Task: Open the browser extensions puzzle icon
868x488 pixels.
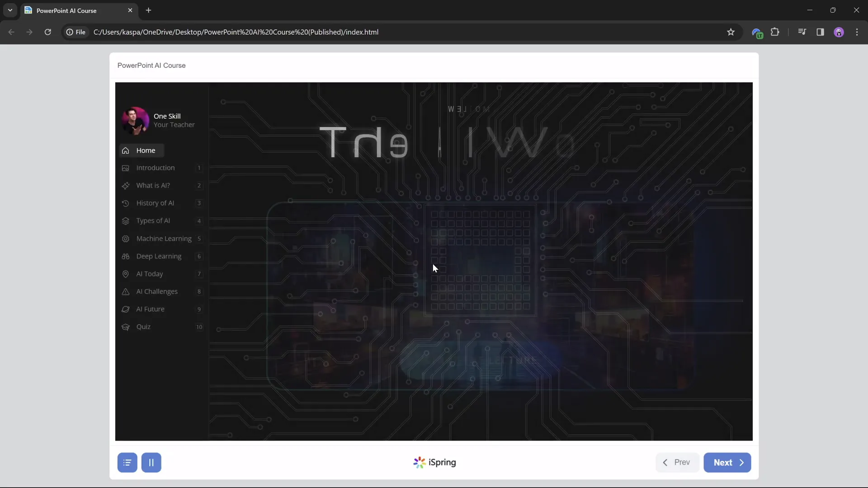Action: [775, 32]
